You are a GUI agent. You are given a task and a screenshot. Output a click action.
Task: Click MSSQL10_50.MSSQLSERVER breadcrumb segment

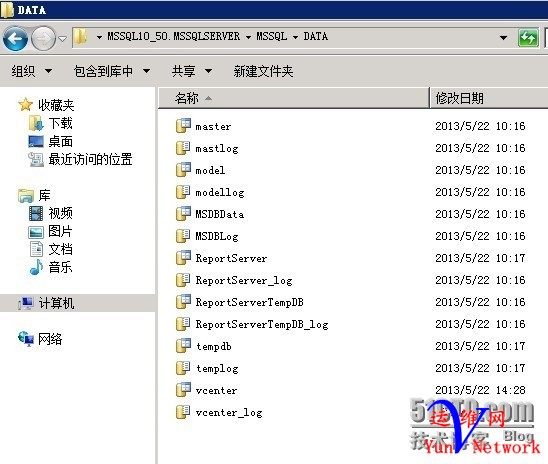(173, 36)
